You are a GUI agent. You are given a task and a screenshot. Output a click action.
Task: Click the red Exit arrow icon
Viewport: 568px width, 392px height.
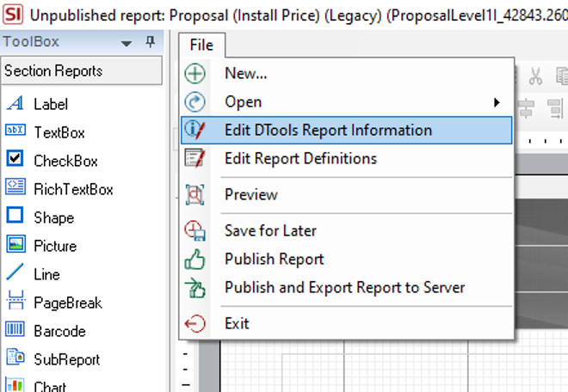194,323
